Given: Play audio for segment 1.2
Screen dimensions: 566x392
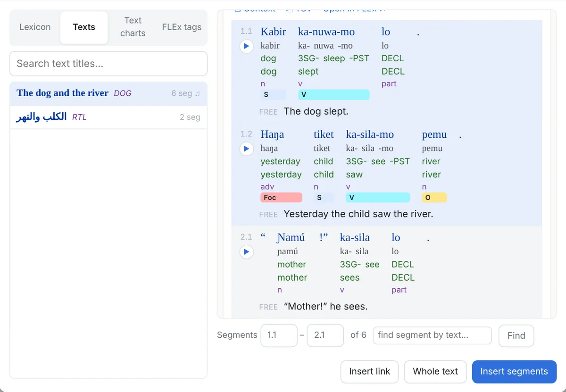Looking at the screenshot, I should (246, 149).
